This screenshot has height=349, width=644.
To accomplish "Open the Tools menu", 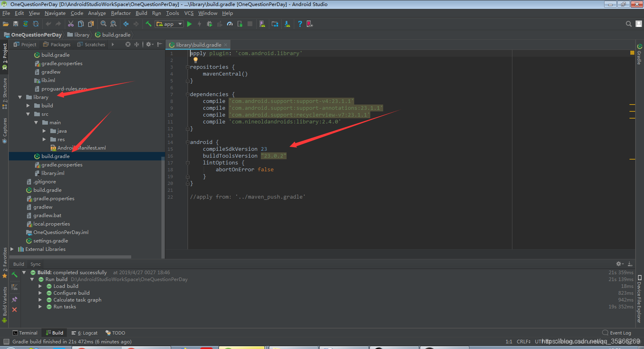I will (173, 13).
